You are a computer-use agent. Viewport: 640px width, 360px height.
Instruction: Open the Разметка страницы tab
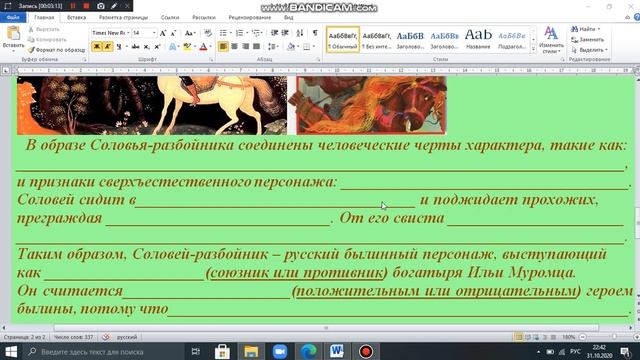[x=123, y=18]
